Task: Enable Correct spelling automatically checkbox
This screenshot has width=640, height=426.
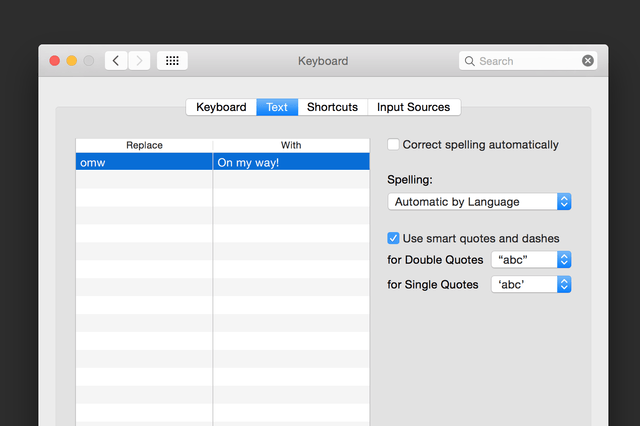Action: 393,144
